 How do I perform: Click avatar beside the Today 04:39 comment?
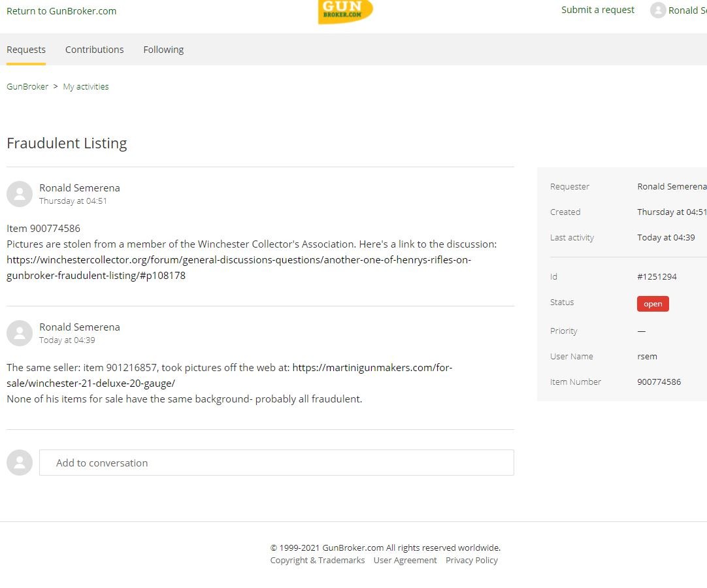20,333
